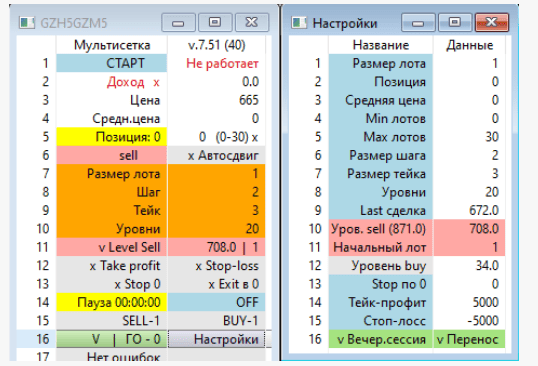Toggle v Level Sell option
Screen dimensions: 538x366
tap(112, 247)
